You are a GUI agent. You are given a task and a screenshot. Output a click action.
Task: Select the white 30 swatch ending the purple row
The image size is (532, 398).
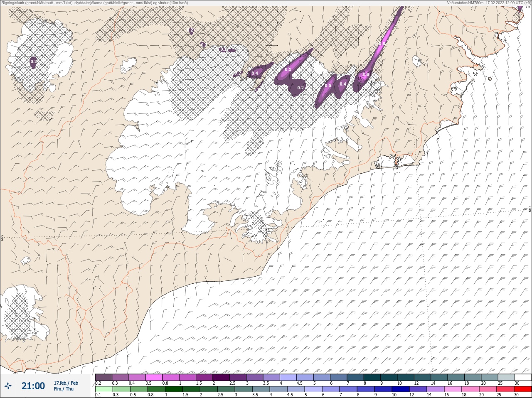coord(523,377)
